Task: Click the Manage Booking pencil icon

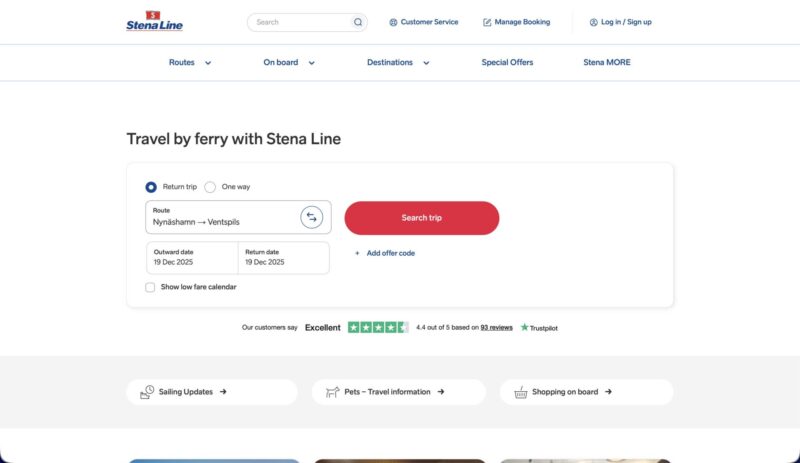Action: tap(487, 22)
